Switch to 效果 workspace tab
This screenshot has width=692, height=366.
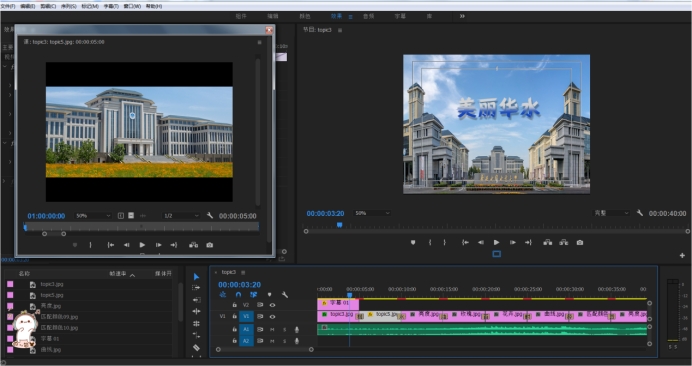(336, 16)
